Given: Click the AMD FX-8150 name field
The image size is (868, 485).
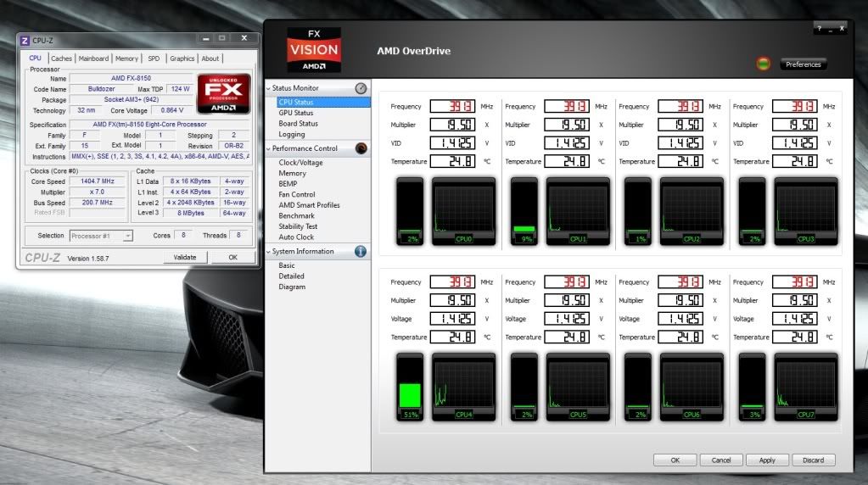Looking at the screenshot, I should 131,79.
